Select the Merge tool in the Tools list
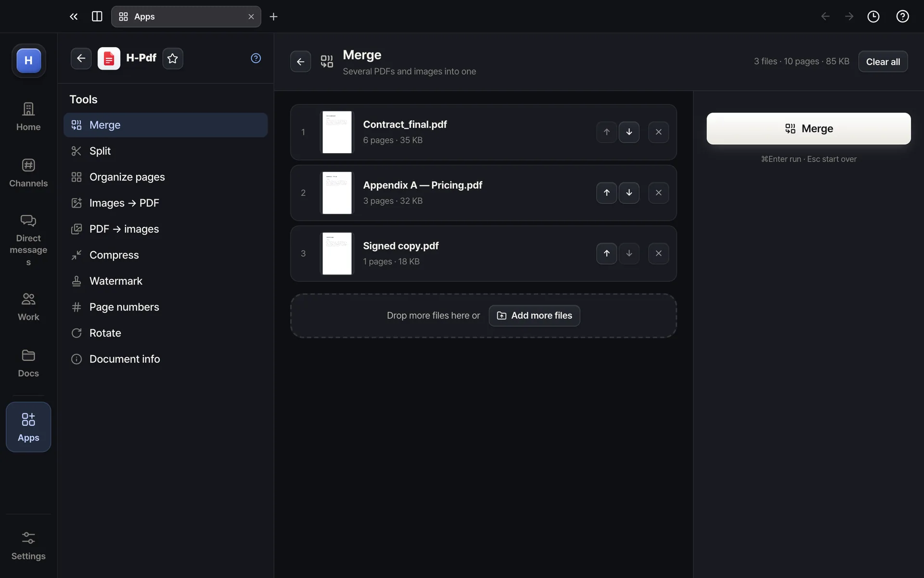 point(166,125)
